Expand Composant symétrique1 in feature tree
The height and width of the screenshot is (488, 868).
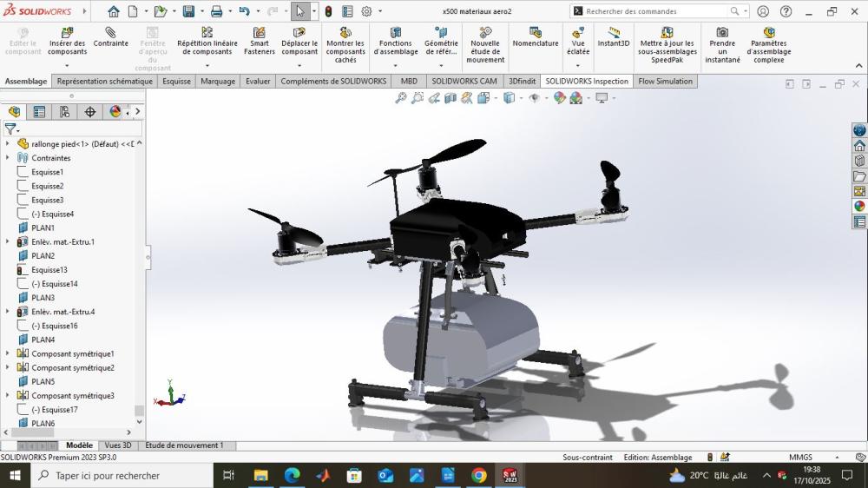click(8, 353)
